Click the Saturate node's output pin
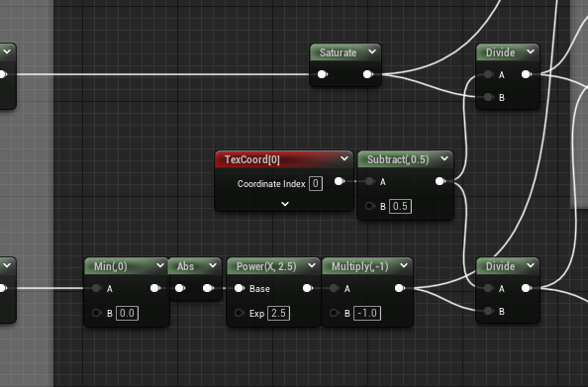Viewport: 588px width, 387px height. coord(368,74)
